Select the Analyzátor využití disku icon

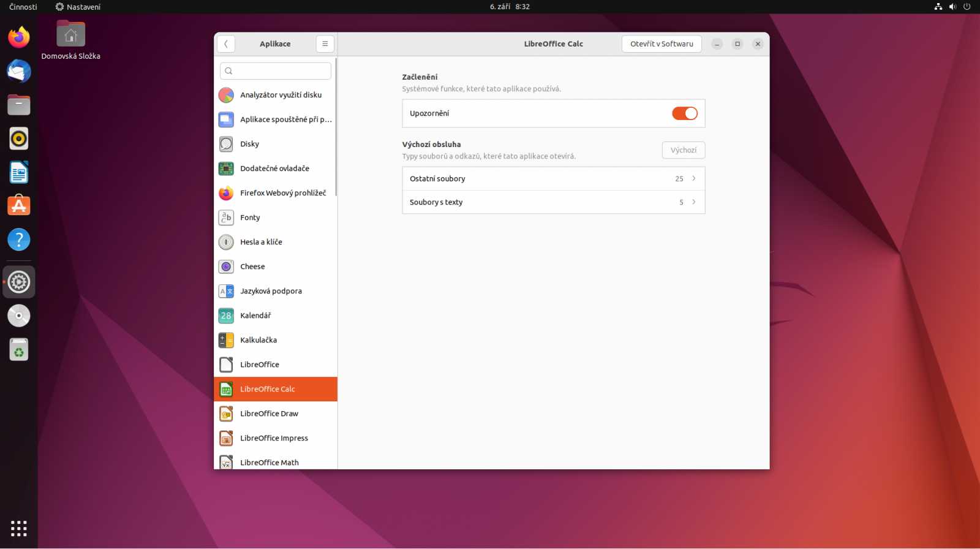pyautogui.click(x=226, y=95)
